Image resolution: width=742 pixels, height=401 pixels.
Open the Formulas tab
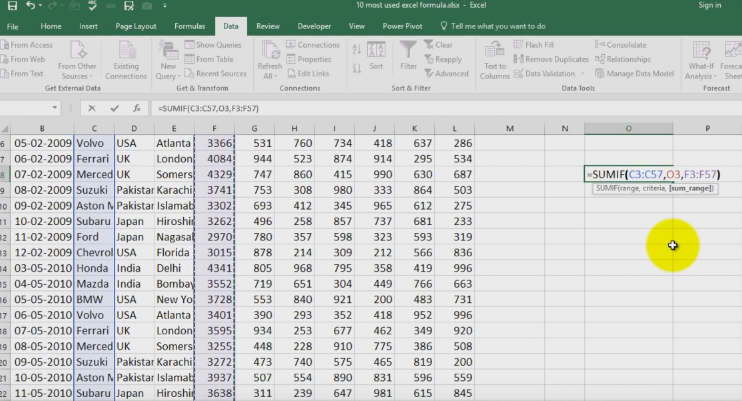pyautogui.click(x=189, y=27)
